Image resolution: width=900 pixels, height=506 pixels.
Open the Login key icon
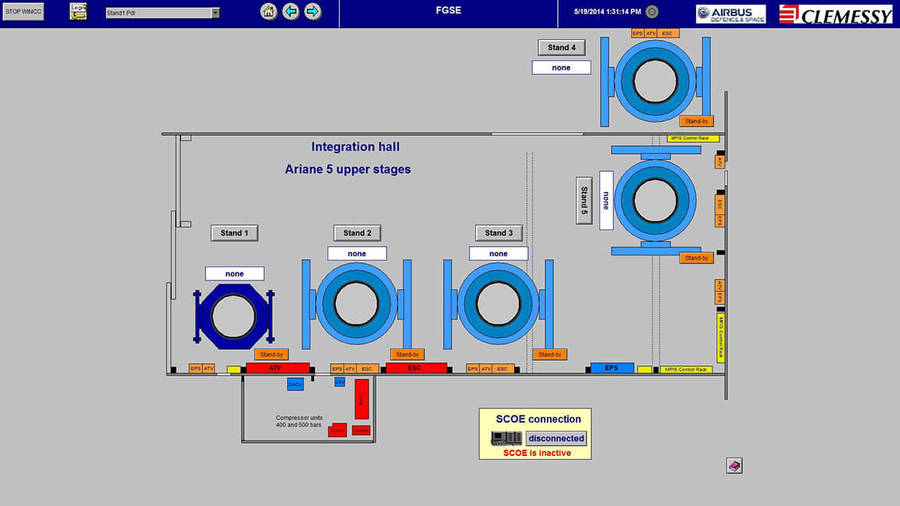[x=78, y=11]
